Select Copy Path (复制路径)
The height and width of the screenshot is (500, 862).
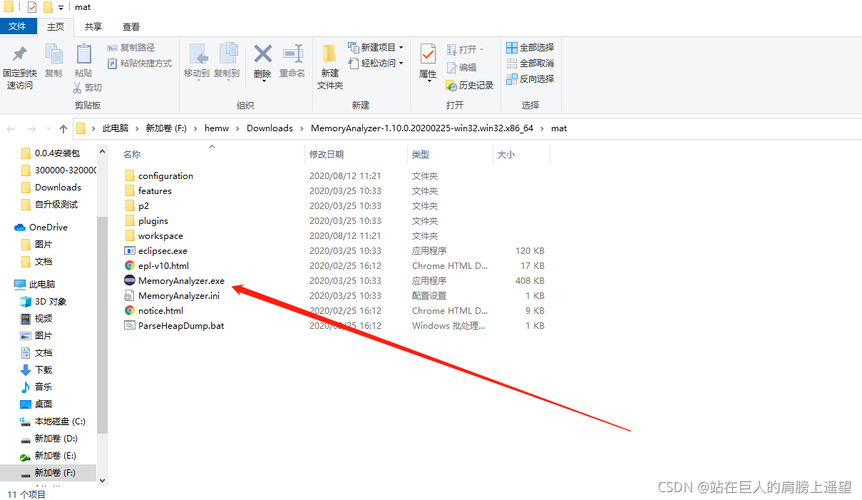131,48
